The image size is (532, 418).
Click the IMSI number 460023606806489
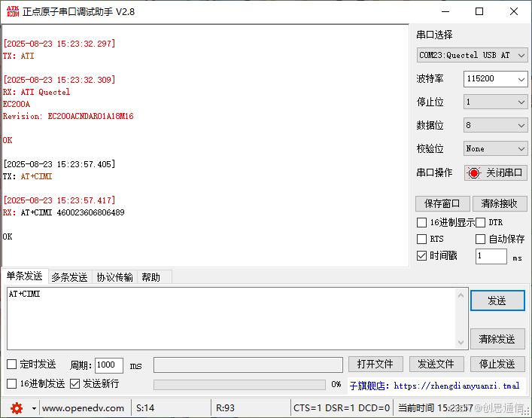(x=90, y=213)
